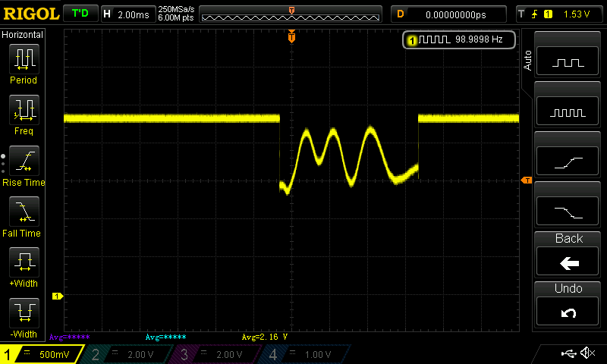607x364 pixels.
Task: Click the channel 1 ground level marker
Action: tap(58, 296)
